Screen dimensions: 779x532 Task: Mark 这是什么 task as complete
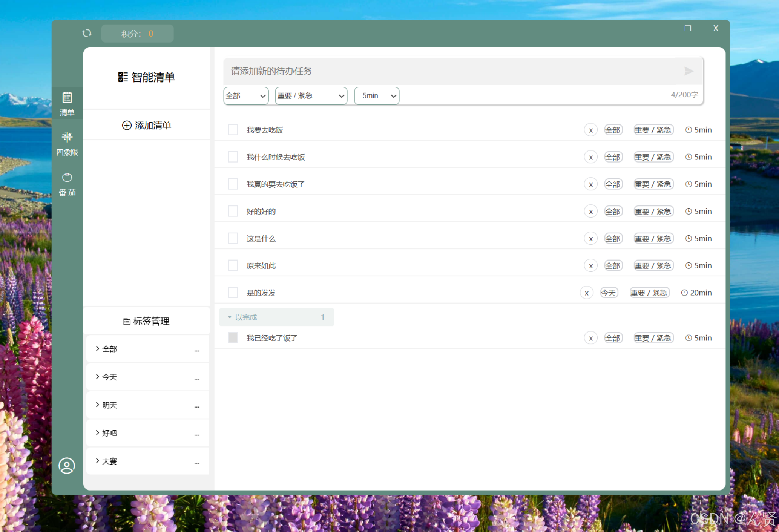click(x=233, y=238)
